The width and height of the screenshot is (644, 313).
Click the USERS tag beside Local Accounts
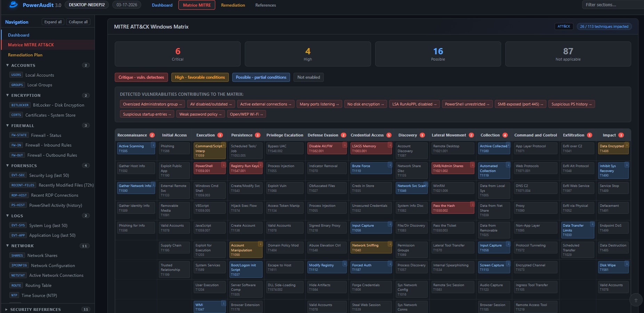16,75
